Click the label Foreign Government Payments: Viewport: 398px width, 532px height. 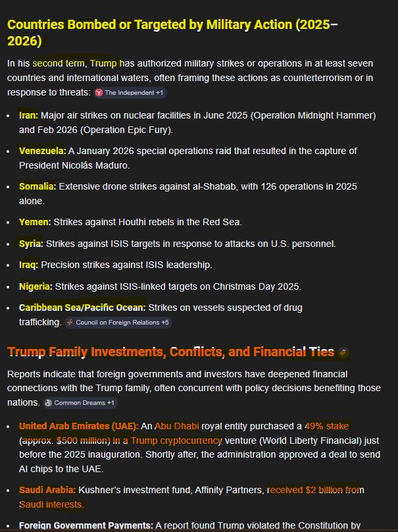(86, 525)
